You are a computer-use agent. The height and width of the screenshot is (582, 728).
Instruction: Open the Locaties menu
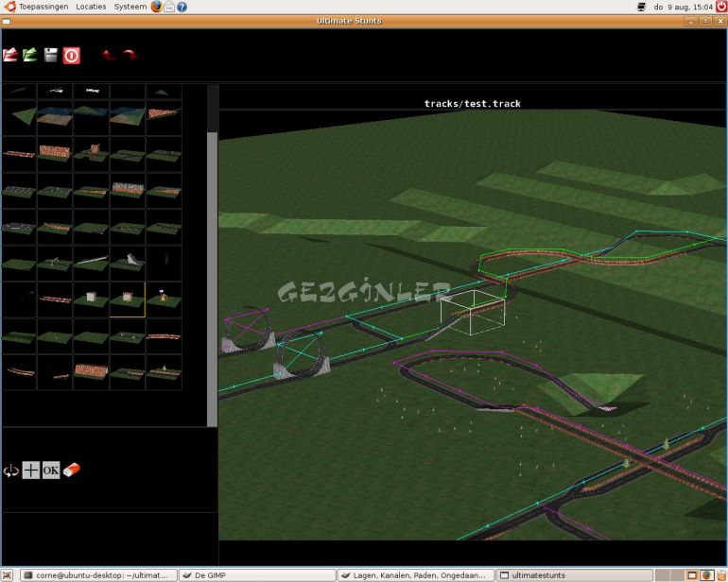click(x=91, y=7)
